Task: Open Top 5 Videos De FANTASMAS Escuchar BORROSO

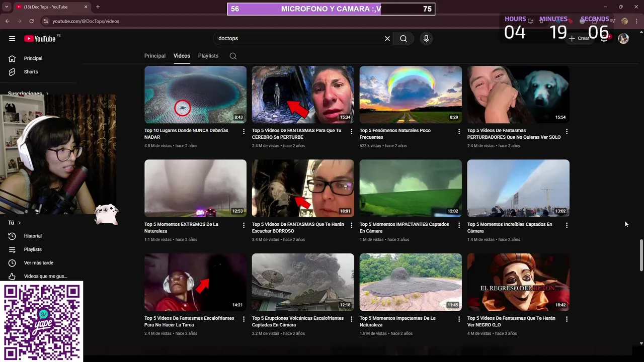Action: click(298, 228)
